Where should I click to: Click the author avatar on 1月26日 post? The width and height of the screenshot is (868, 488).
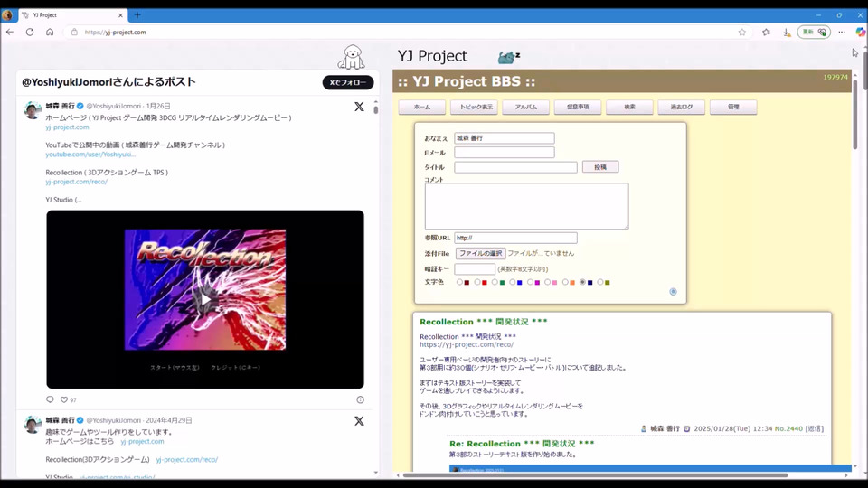33,109
